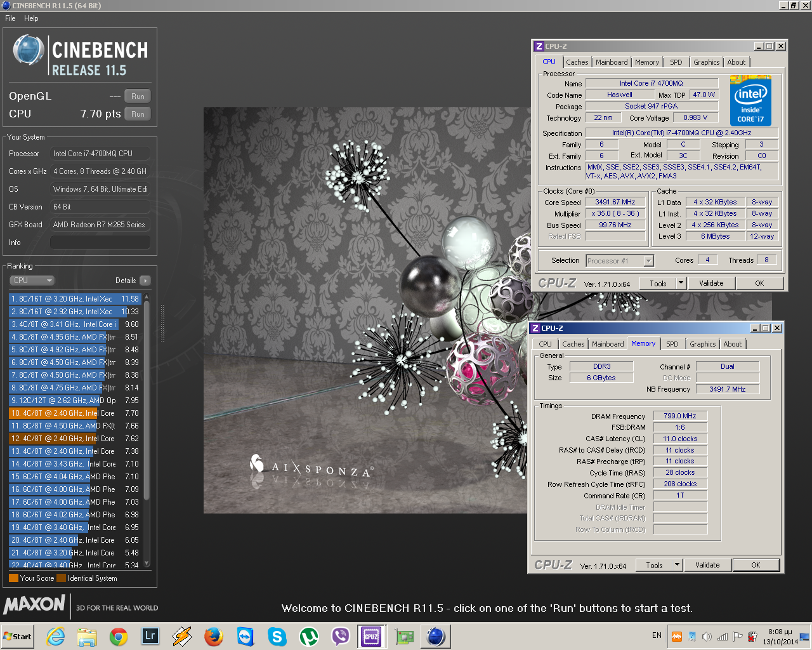Click the EN language indicator
Image resolution: width=812 pixels, height=650 pixels.
657,635
